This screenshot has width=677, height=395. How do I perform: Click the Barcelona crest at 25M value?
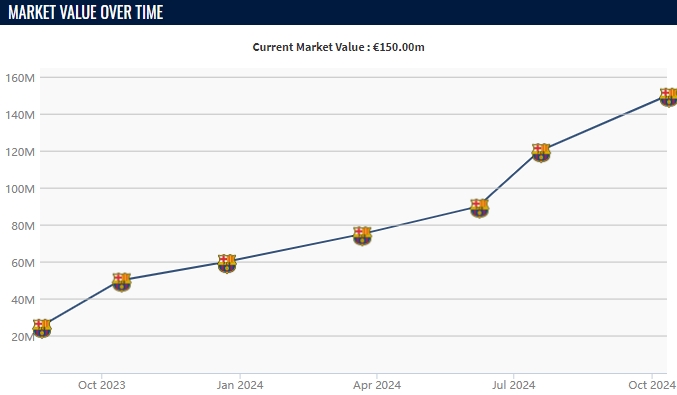(42, 329)
